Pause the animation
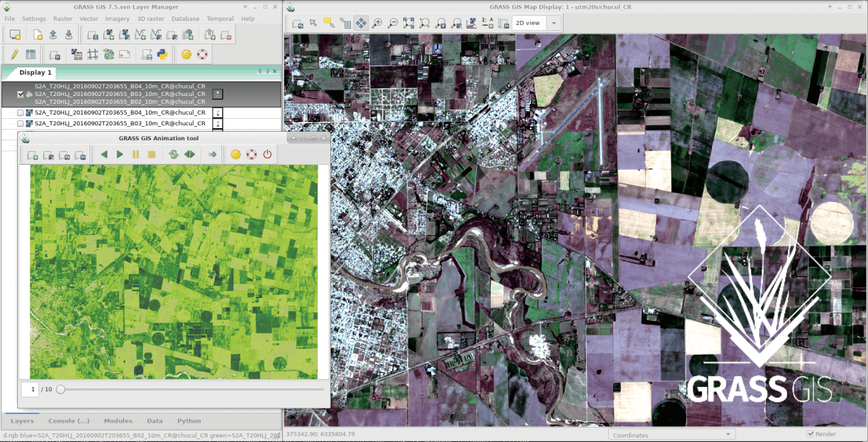Screen dimensions: 868x442 coord(135,154)
